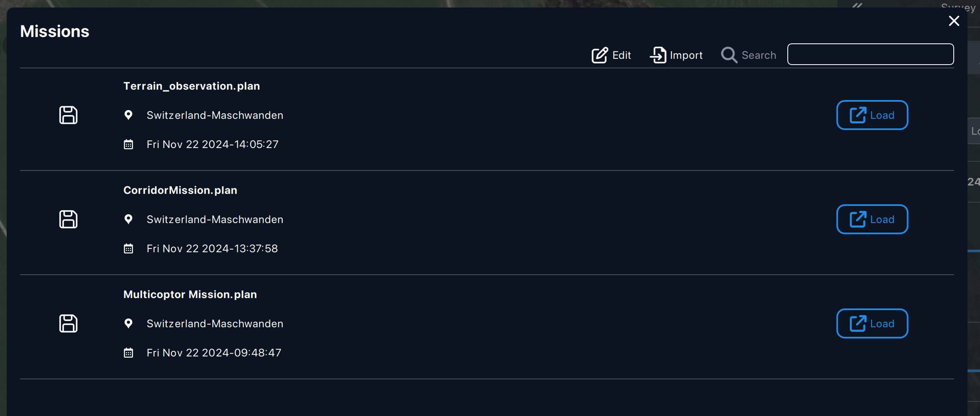980x416 pixels.
Task: Click the Import mission file icon
Action: pyautogui.click(x=658, y=55)
